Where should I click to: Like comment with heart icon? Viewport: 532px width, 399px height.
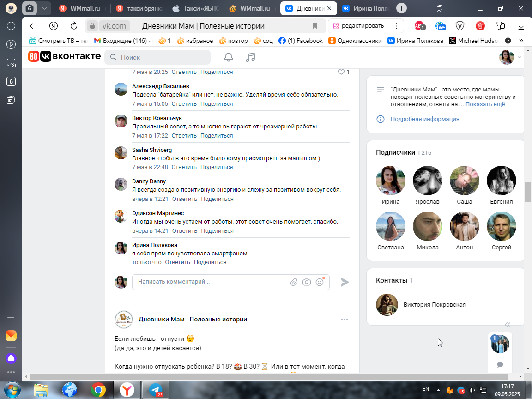[341, 72]
